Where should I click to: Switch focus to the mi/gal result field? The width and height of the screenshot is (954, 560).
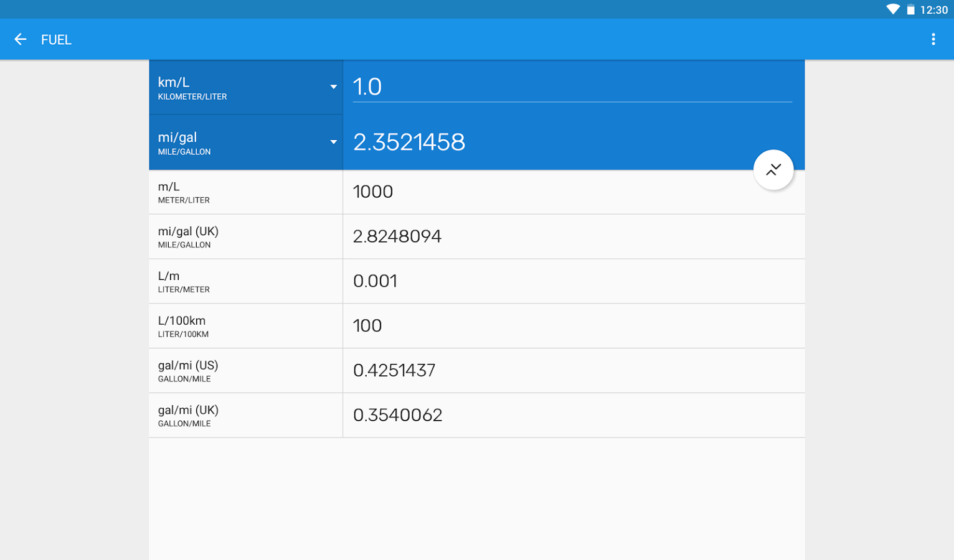click(x=560, y=142)
